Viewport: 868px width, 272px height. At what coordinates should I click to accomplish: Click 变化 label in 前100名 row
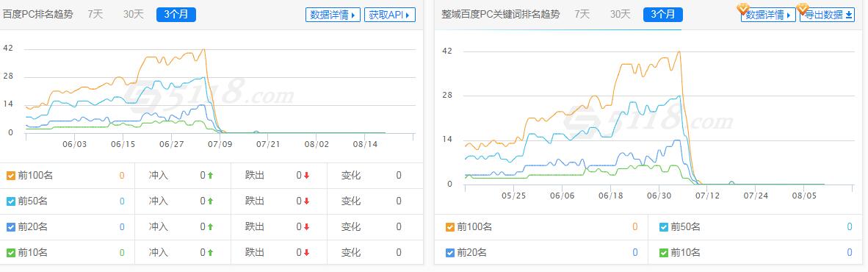coord(351,176)
